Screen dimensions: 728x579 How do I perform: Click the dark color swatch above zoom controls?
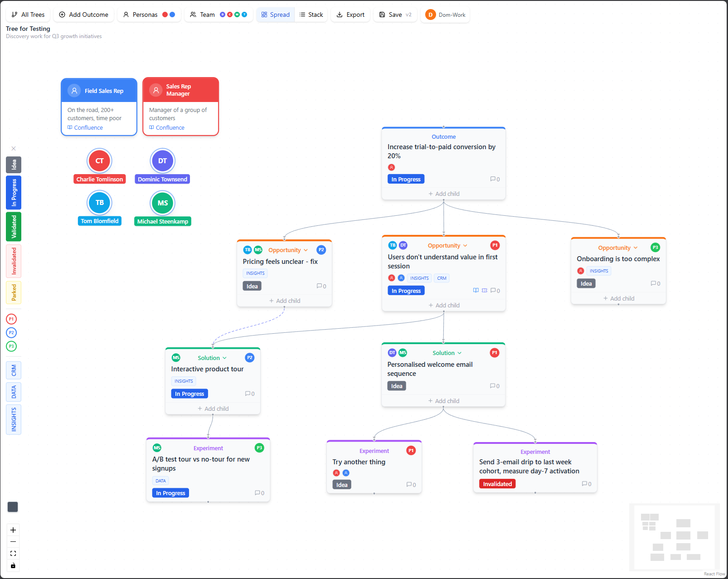13,507
